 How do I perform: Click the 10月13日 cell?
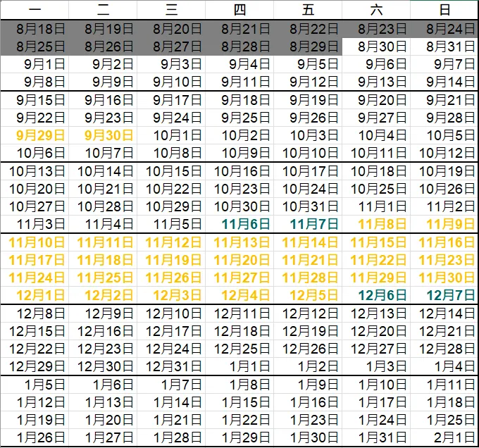tap(35, 171)
